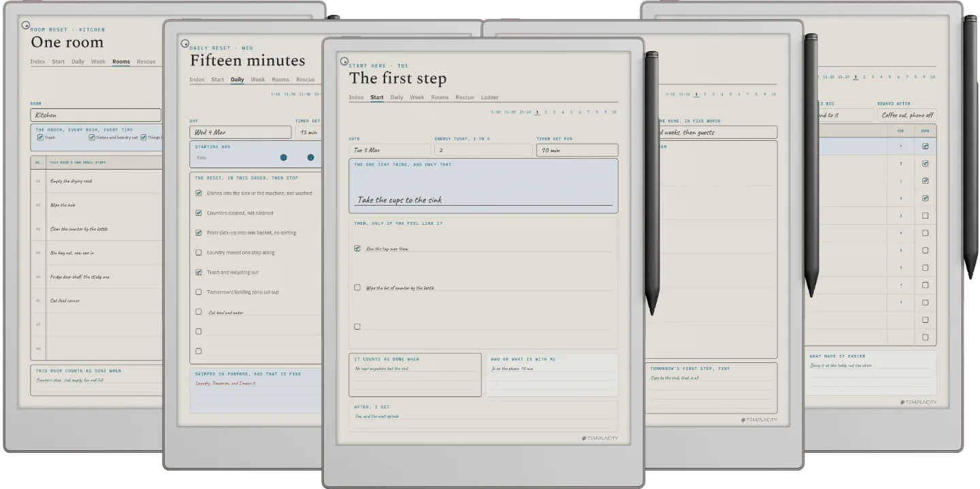Viewport: 980px width, 489px height.
Task: Go to Week tab on The first step page
Action: pyautogui.click(x=417, y=97)
